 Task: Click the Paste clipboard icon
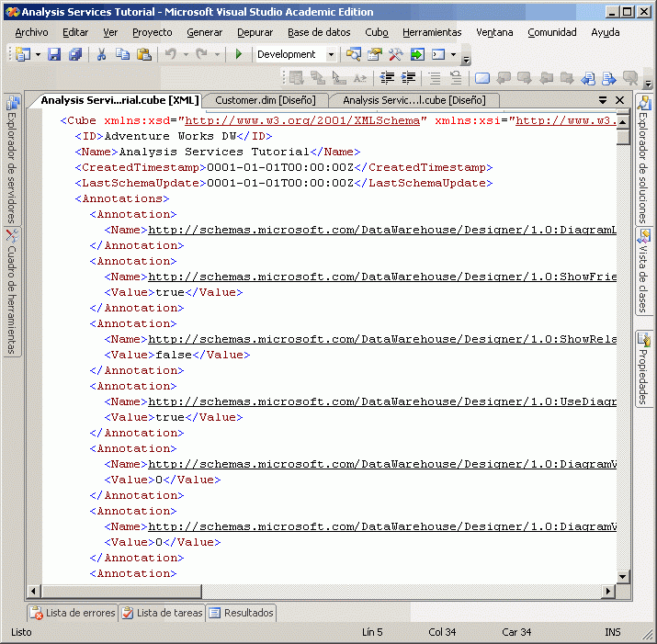pos(144,54)
